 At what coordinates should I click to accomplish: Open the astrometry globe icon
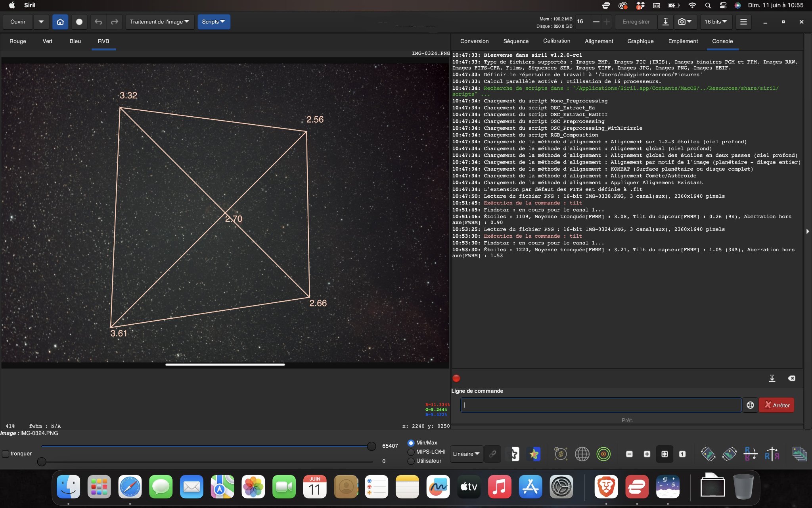tap(582, 454)
